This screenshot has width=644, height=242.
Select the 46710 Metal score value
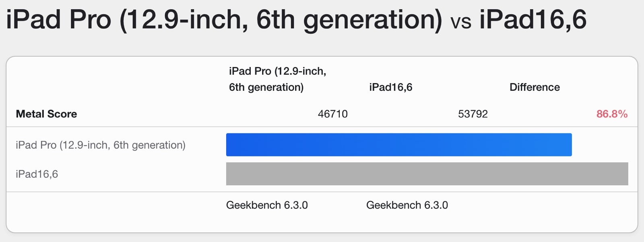[x=333, y=114]
